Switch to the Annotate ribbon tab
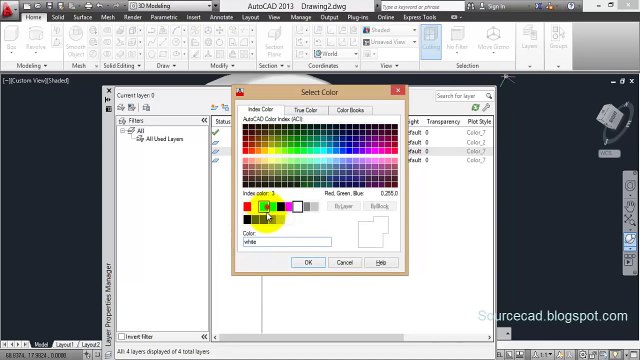Viewport: 640px width, 360px height. coord(221,17)
